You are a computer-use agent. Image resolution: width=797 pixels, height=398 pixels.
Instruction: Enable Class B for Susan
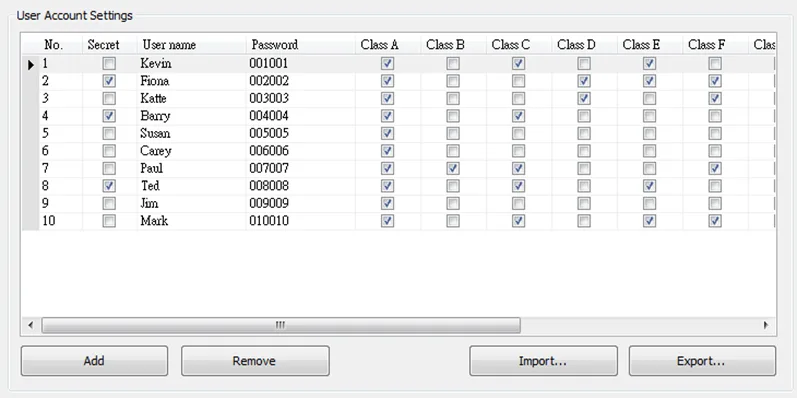[x=452, y=133]
